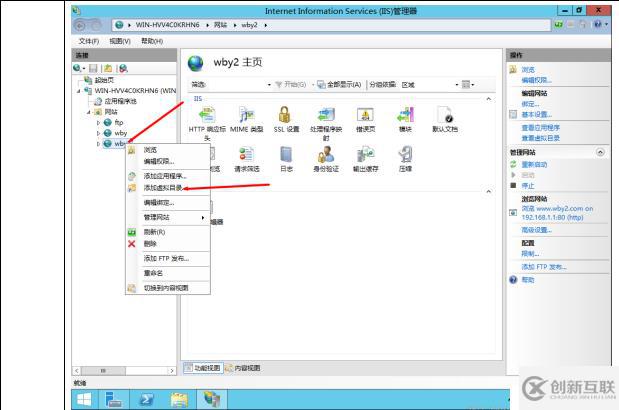The image size is (619, 410).
Task: Collapse the 管理网站 section in 操作 pane
Action: pyautogui.click(x=600, y=152)
